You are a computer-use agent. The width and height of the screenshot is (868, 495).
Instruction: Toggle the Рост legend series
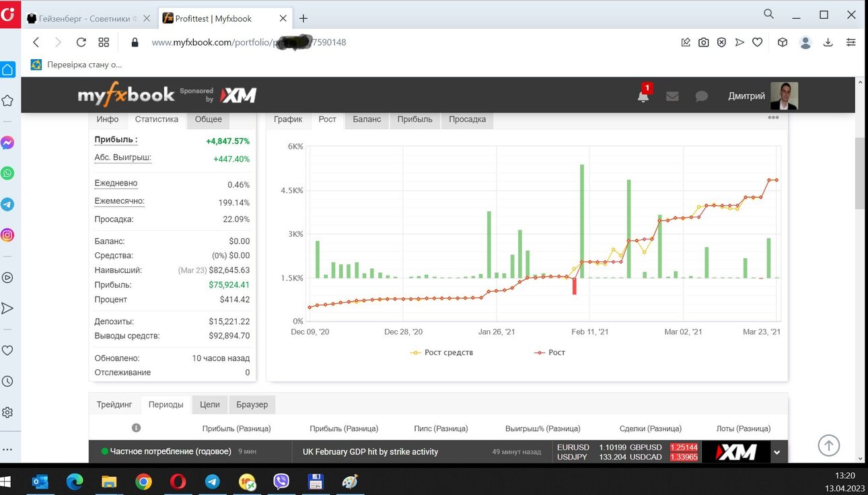click(550, 352)
